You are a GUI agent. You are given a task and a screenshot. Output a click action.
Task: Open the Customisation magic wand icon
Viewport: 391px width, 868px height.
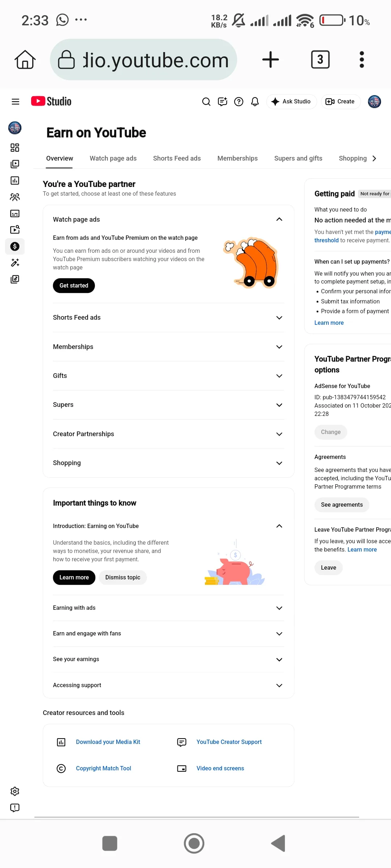pos(15,263)
